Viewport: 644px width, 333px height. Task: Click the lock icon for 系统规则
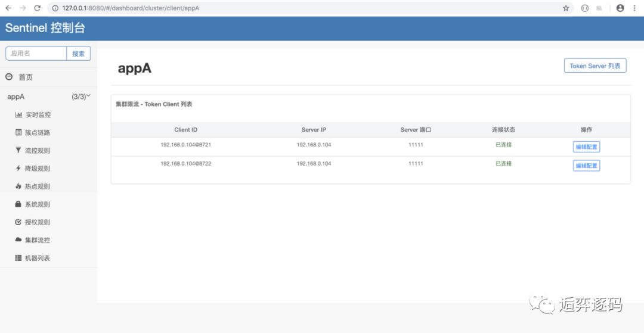(18, 204)
